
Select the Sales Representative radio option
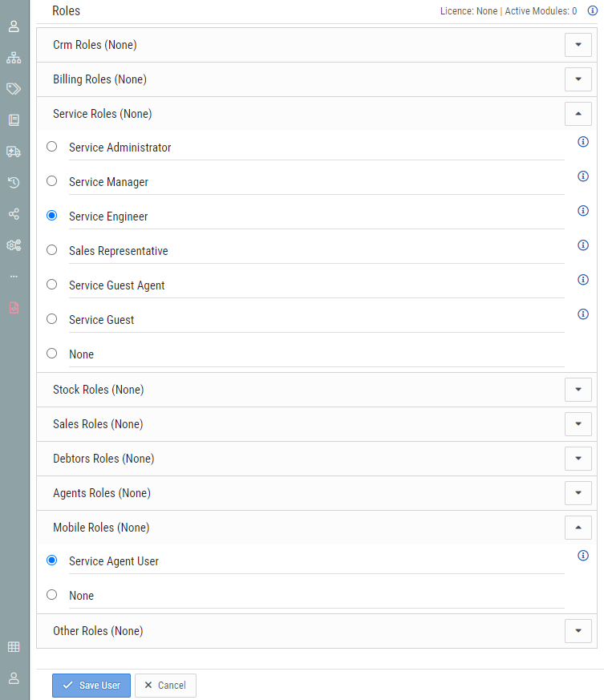tap(52, 250)
